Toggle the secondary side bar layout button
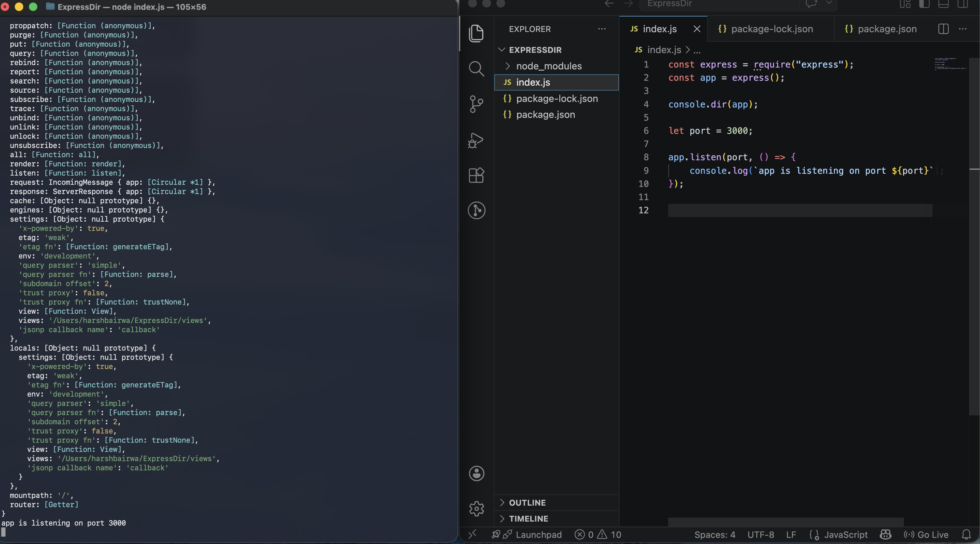 (963, 4)
